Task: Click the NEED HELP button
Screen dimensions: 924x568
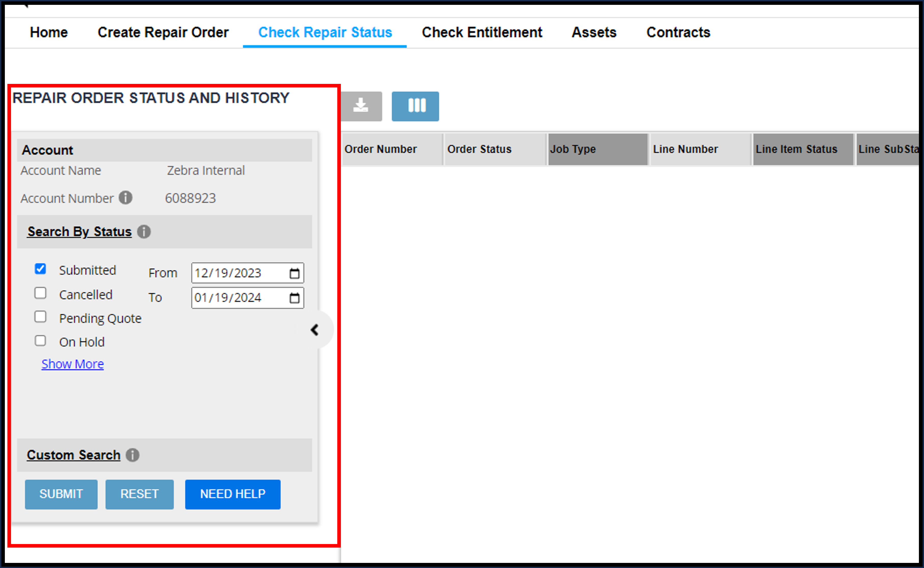Action: pyautogui.click(x=233, y=494)
